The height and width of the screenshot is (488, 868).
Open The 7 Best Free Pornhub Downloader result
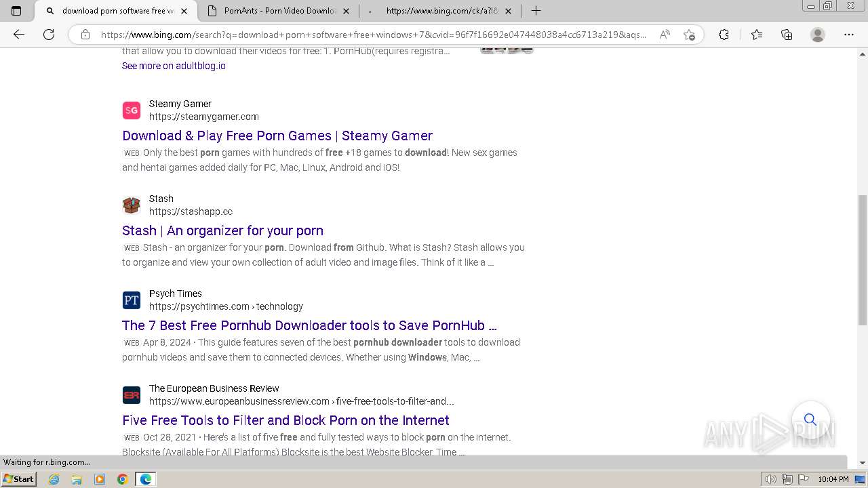point(309,325)
